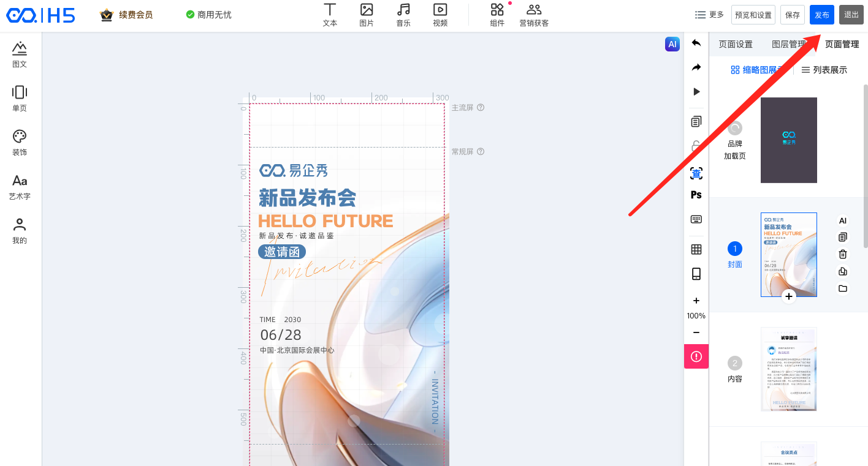Click the 续费会员 membership renewal link
Screen dimensions: 868x466
point(127,15)
